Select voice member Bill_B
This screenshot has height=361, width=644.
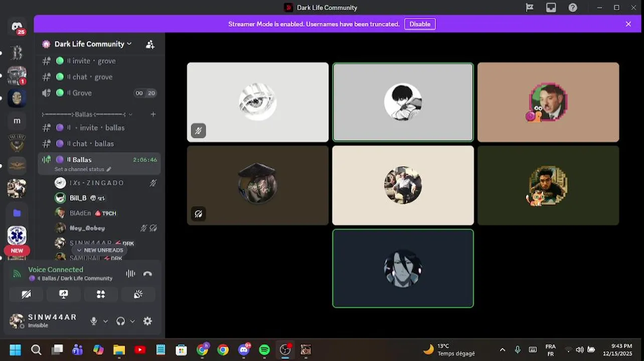click(x=106, y=198)
